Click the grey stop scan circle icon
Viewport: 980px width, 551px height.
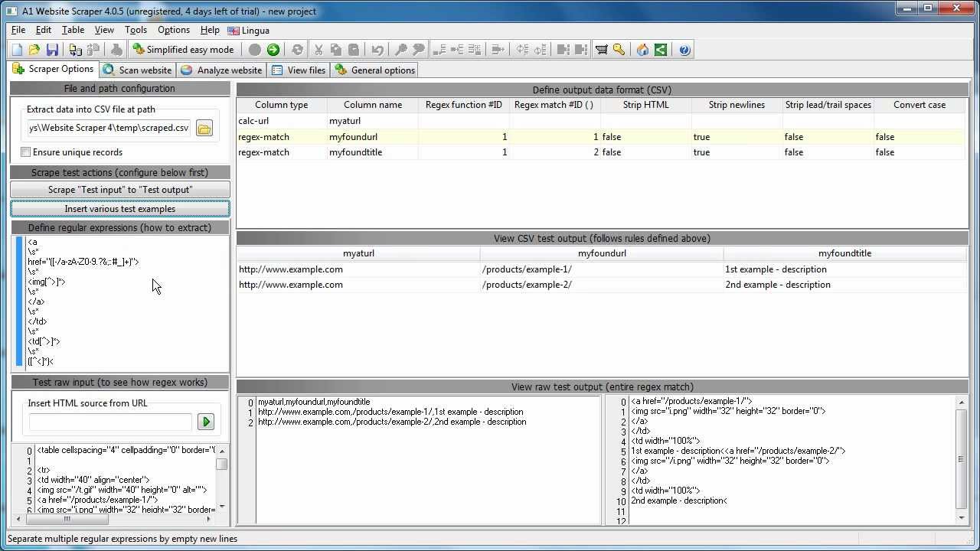[x=255, y=50]
